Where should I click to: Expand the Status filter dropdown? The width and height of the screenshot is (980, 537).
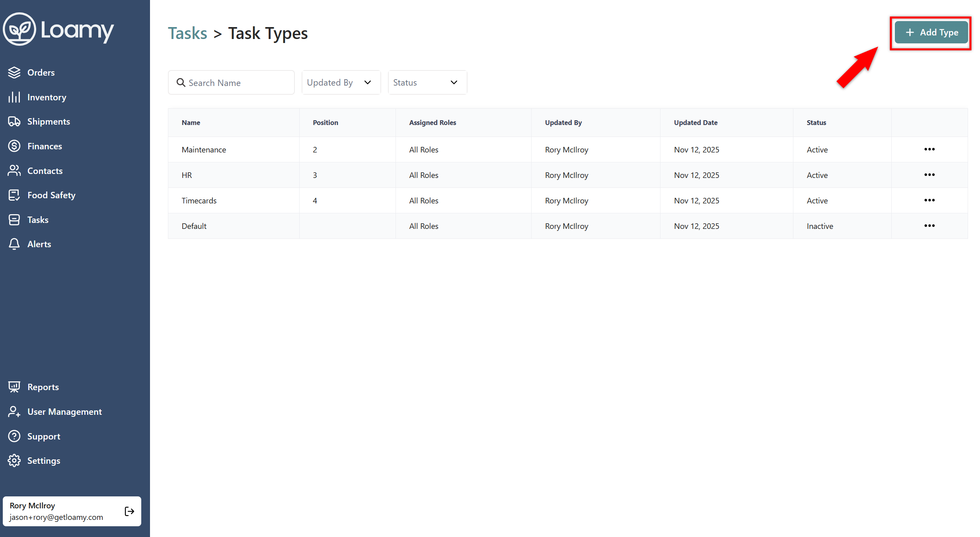(427, 82)
